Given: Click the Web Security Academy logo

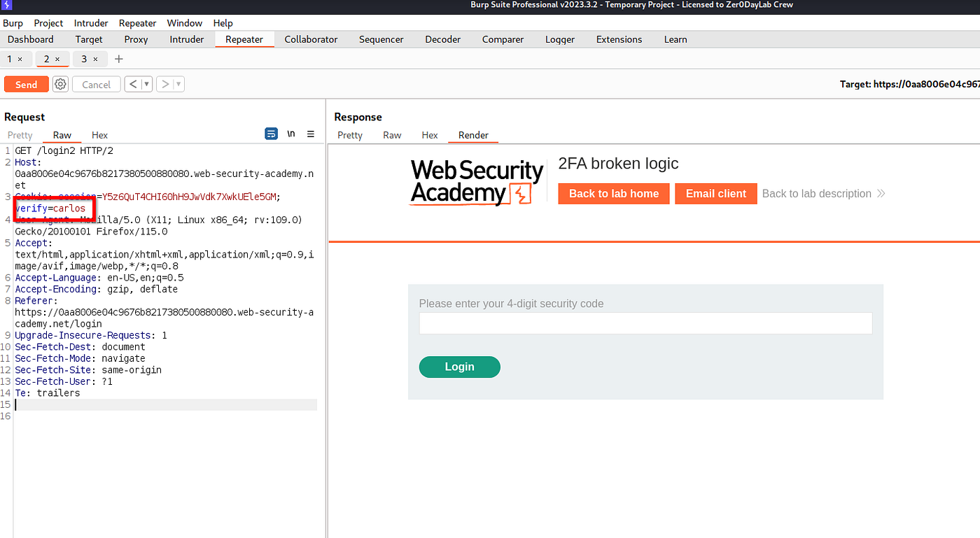Looking at the screenshot, I should pyautogui.click(x=477, y=182).
